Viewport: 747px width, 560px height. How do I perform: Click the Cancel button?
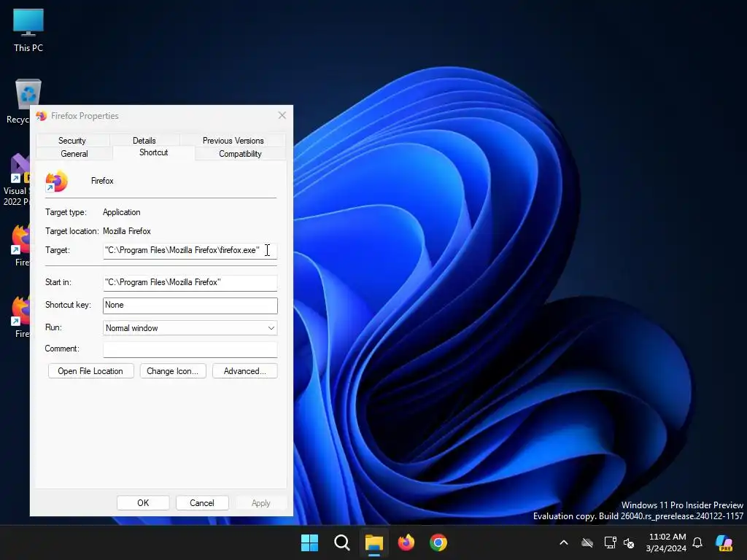202,503
